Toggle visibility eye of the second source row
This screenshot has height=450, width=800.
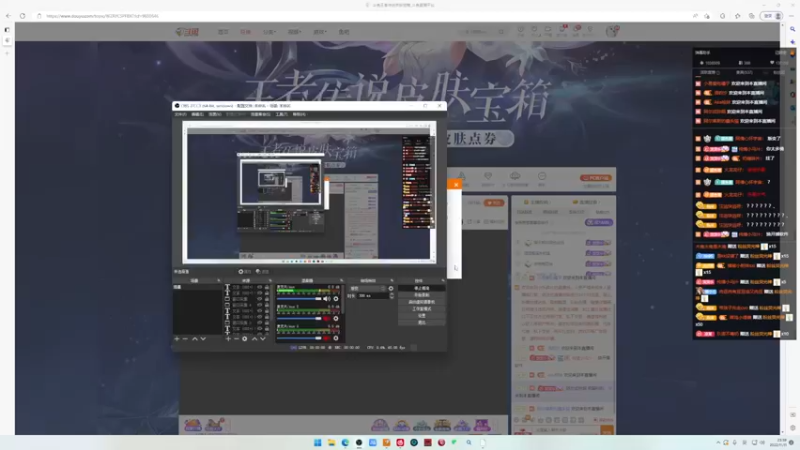click(x=260, y=293)
